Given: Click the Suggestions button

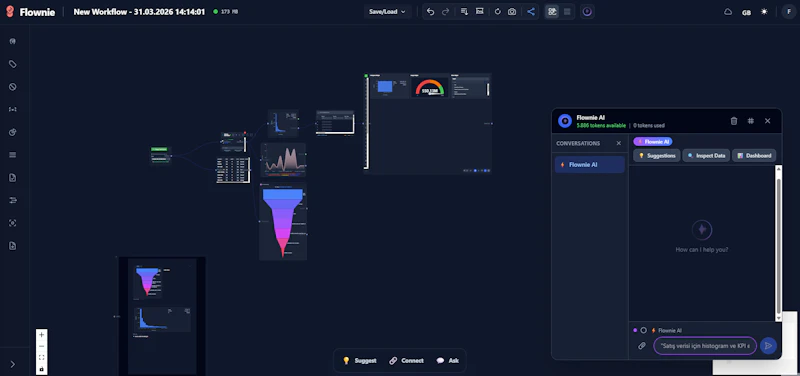Looking at the screenshot, I should click(657, 156).
